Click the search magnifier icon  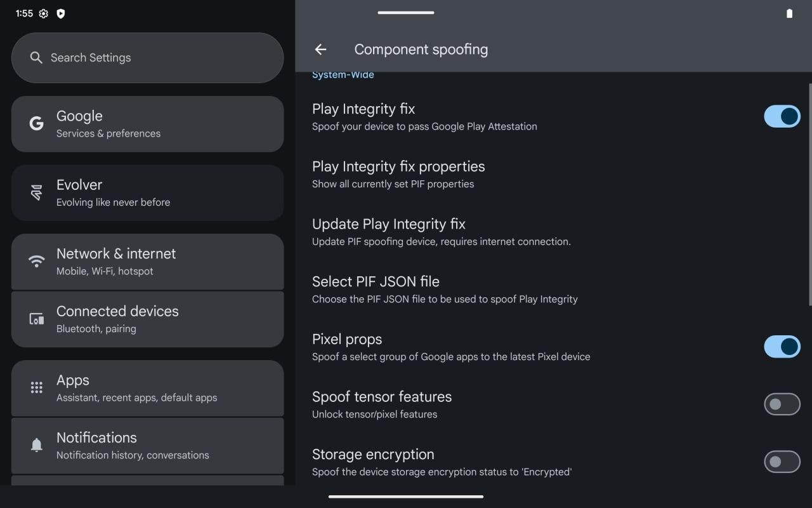[36, 58]
